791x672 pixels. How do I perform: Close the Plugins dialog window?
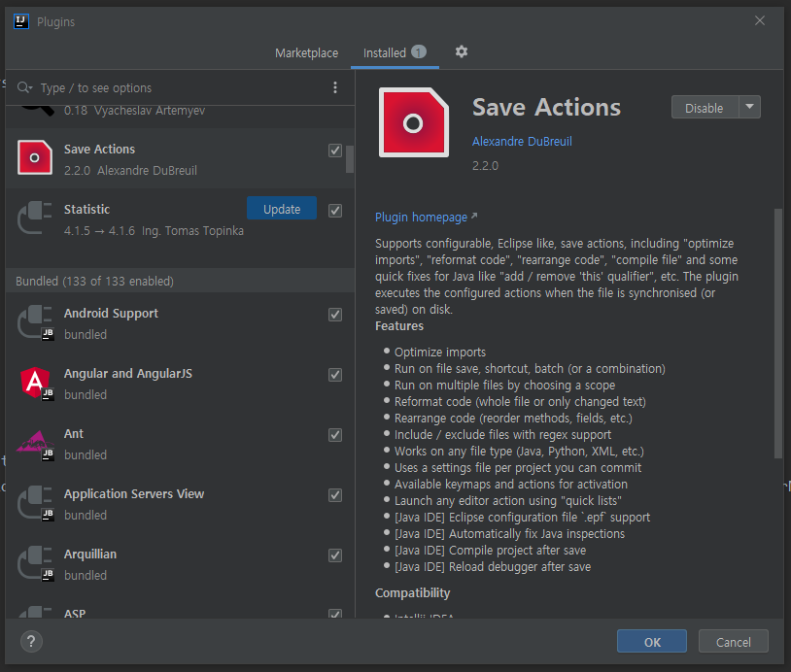[x=760, y=20]
